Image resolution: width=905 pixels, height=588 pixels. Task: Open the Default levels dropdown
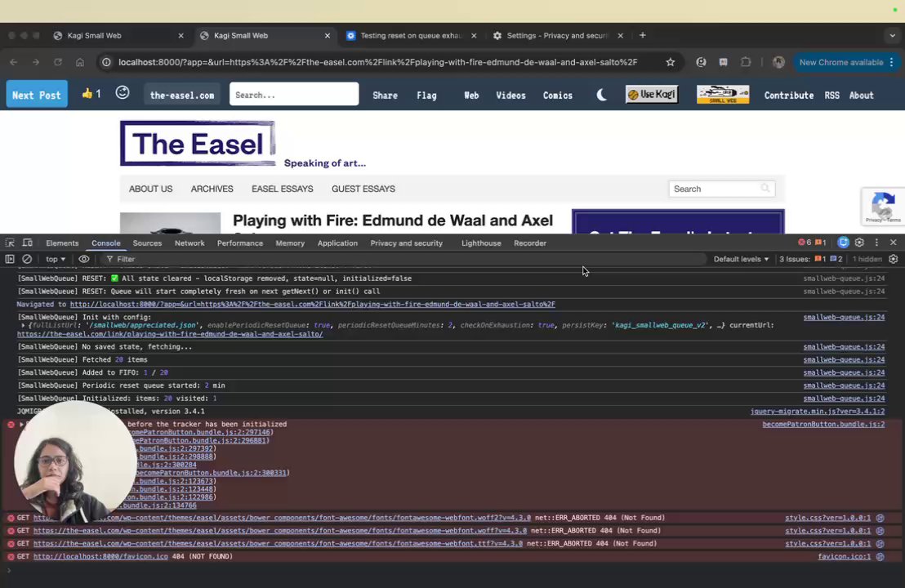pos(741,259)
